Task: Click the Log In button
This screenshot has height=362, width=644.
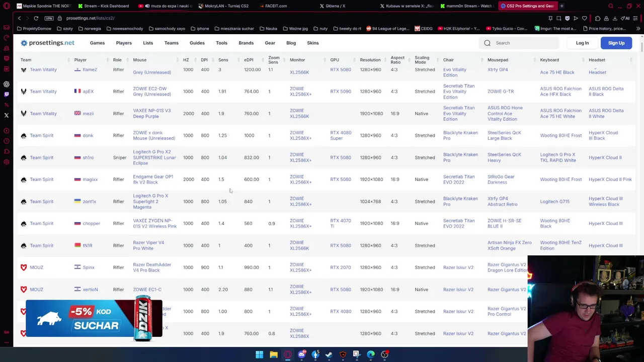Action: pyautogui.click(x=582, y=43)
